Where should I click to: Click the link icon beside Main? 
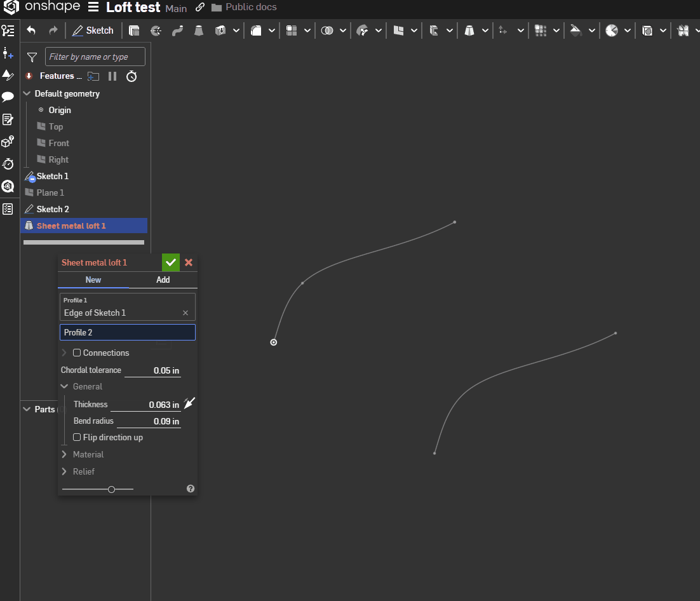click(x=200, y=7)
